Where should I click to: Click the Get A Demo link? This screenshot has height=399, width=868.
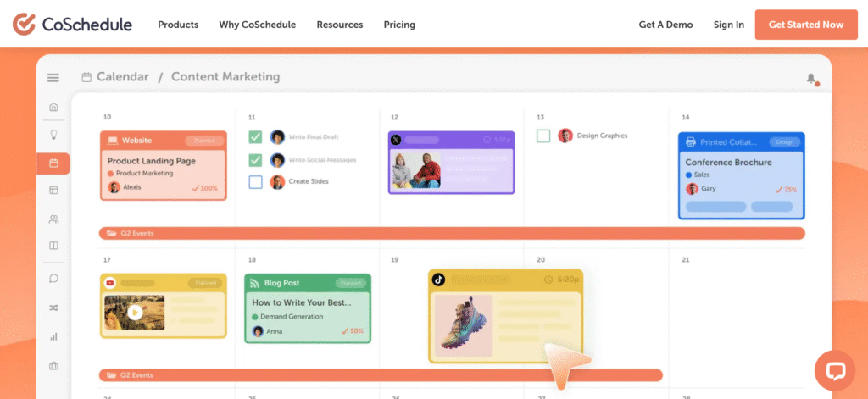coord(665,25)
